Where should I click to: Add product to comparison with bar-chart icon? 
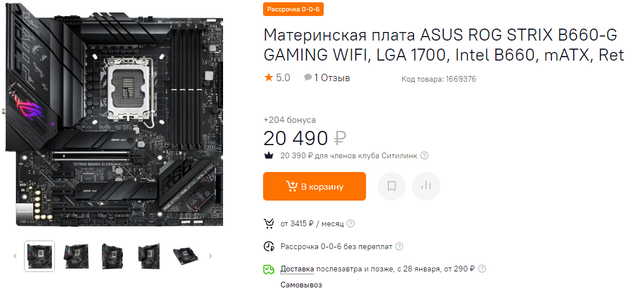click(x=426, y=186)
